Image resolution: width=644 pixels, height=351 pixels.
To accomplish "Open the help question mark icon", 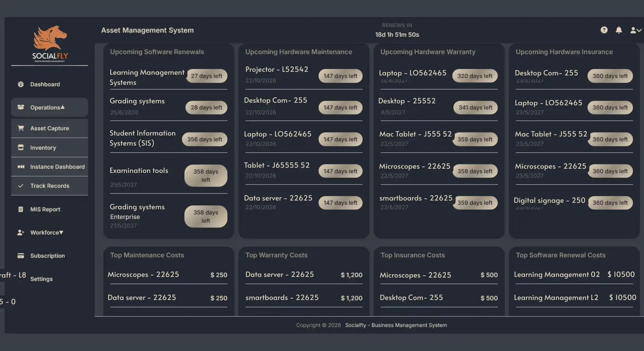I will (604, 30).
